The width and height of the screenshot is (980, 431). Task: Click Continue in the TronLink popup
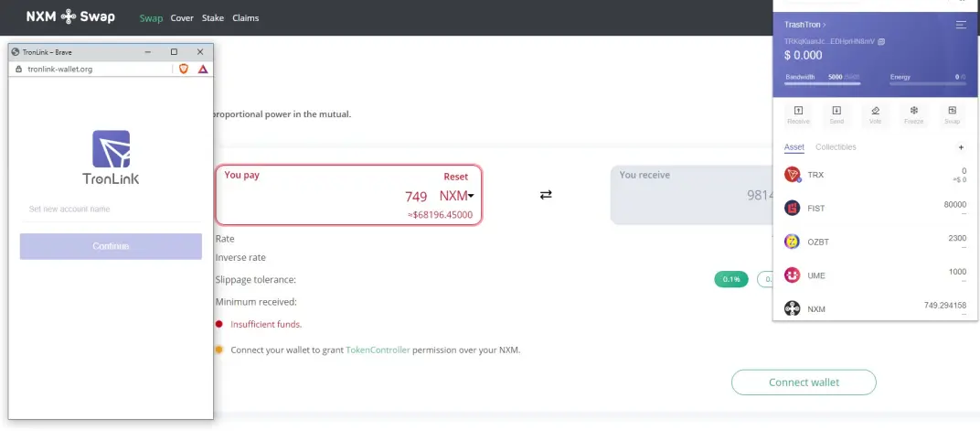[x=111, y=246]
